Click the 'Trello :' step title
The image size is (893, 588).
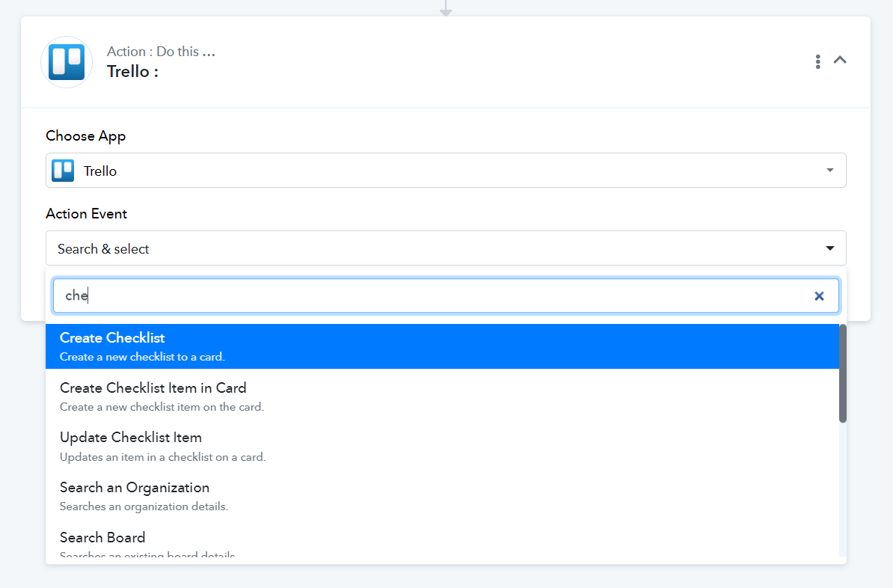[132, 72]
